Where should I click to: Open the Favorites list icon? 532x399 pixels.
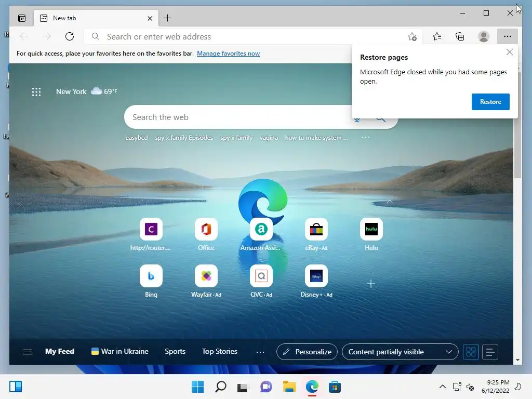click(437, 36)
